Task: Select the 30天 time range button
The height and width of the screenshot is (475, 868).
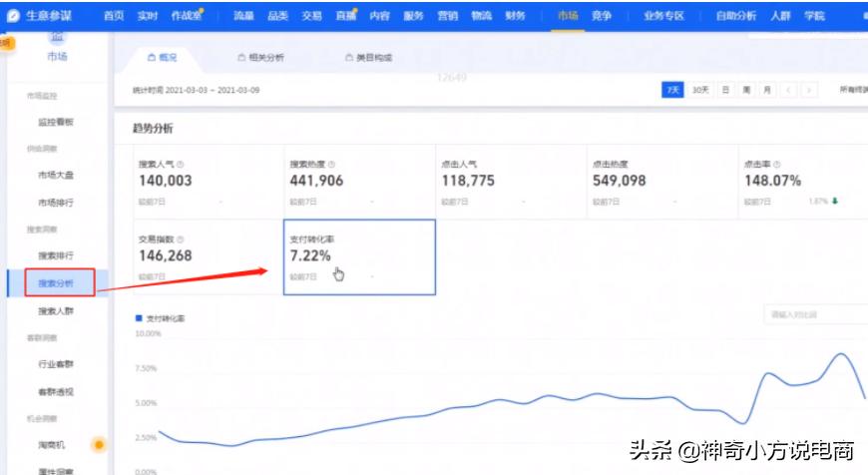Action: [x=700, y=90]
